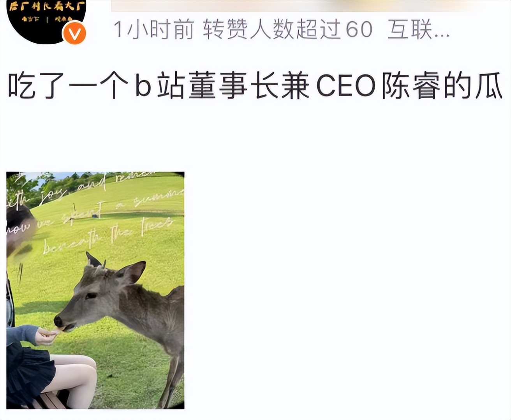Select the 转赞人数超过60 label
The image size is (511, 420).
click(287, 29)
